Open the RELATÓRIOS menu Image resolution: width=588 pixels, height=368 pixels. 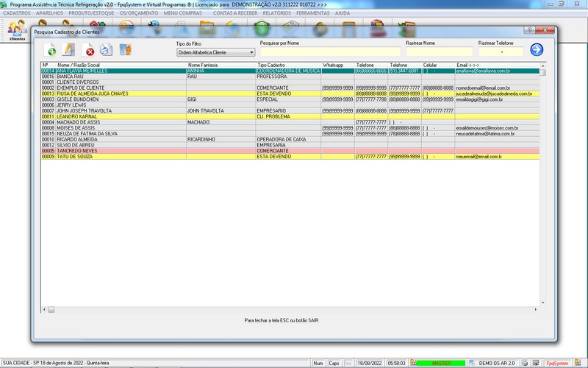click(277, 13)
